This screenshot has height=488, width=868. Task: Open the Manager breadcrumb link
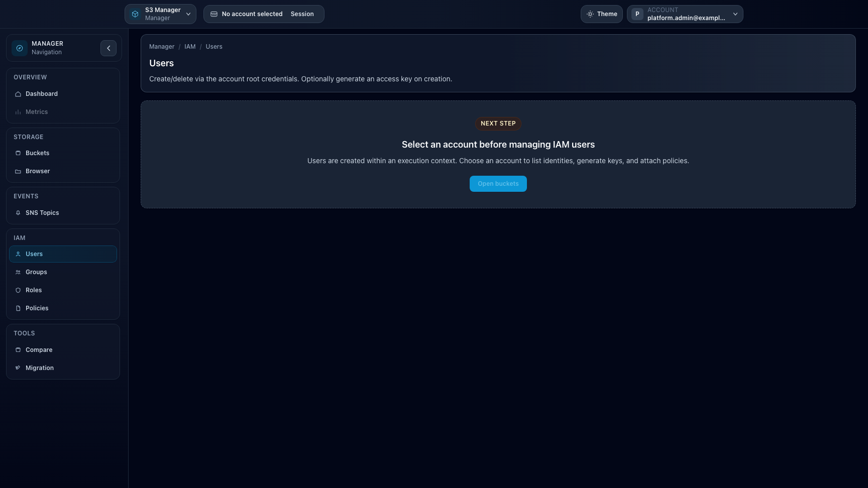pyautogui.click(x=161, y=46)
